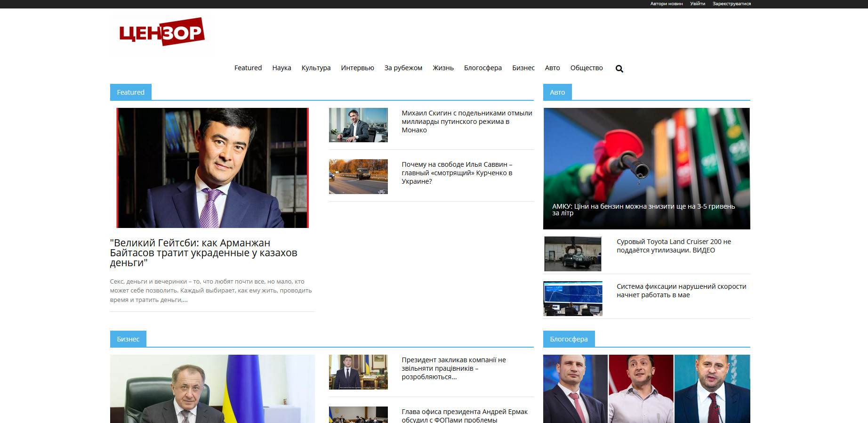Open Блогосфера in the navigation bar

coord(482,68)
